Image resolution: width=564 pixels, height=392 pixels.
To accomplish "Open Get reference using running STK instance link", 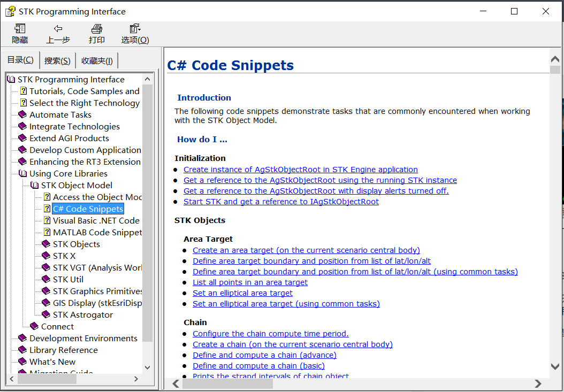I will (x=320, y=180).
